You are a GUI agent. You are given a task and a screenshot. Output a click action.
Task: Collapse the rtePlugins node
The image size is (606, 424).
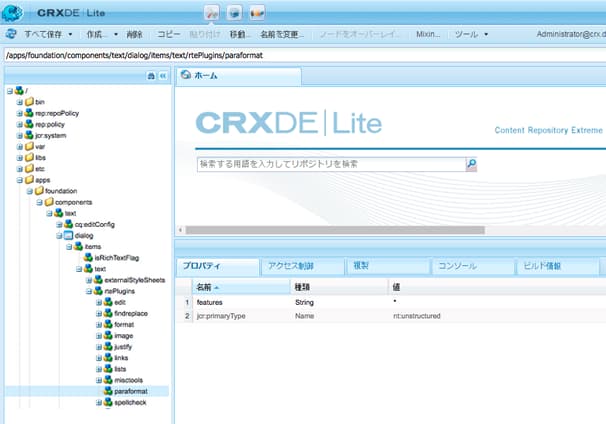89,291
